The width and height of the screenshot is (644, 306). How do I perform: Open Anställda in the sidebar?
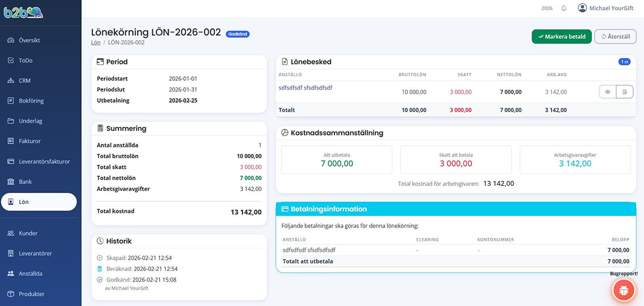coord(30,274)
